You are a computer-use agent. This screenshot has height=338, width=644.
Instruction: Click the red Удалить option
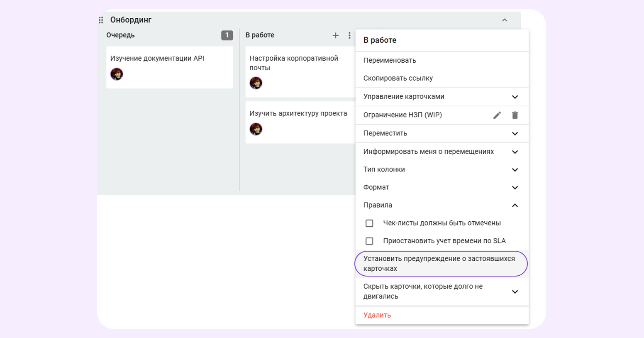click(377, 315)
